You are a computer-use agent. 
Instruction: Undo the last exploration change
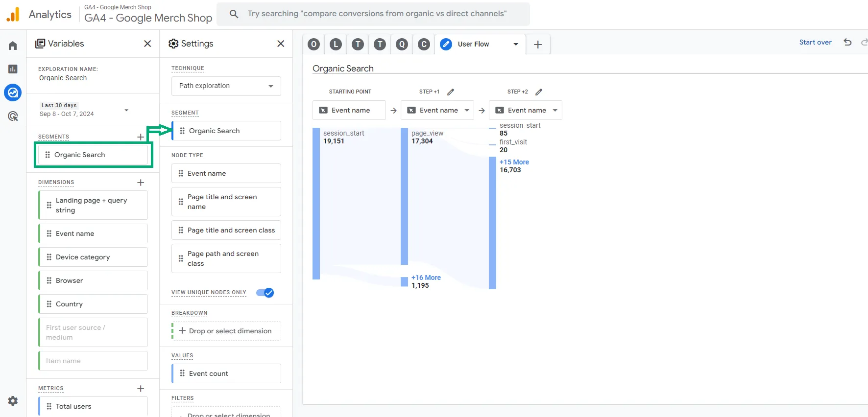coord(847,43)
